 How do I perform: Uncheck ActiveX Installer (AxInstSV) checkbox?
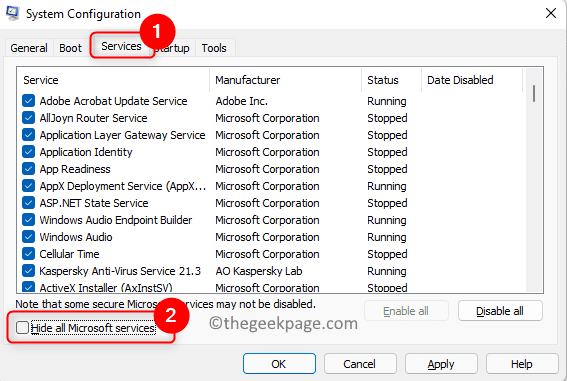pos(28,287)
